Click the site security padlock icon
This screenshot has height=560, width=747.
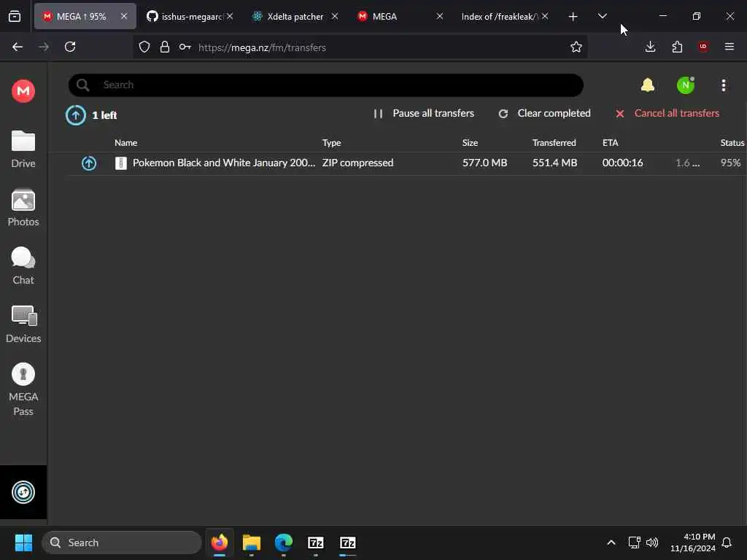tap(165, 47)
